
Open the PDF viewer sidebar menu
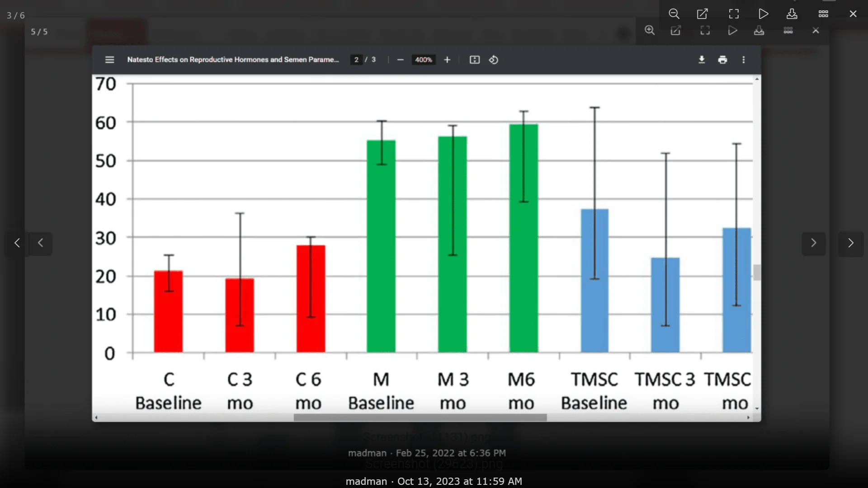point(109,60)
